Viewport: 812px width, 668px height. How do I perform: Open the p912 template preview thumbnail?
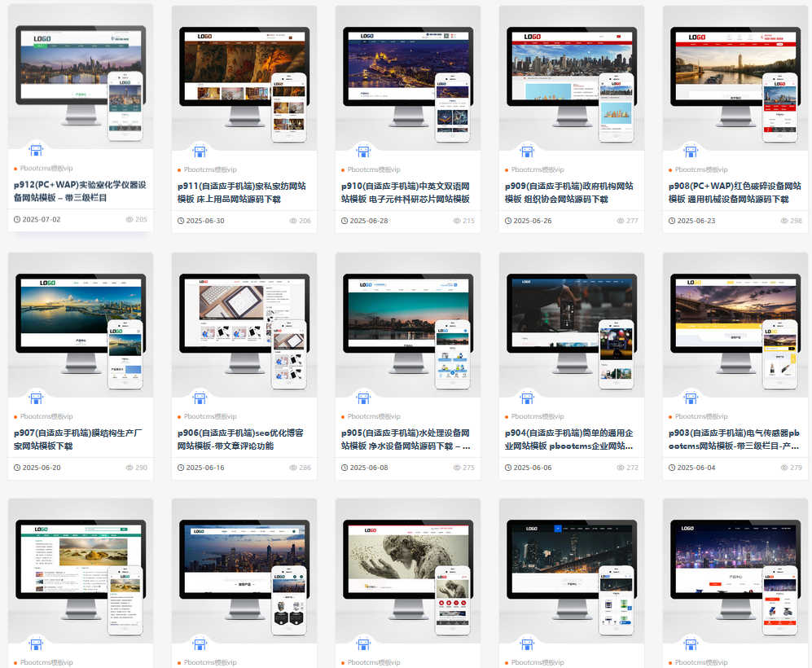80,77
